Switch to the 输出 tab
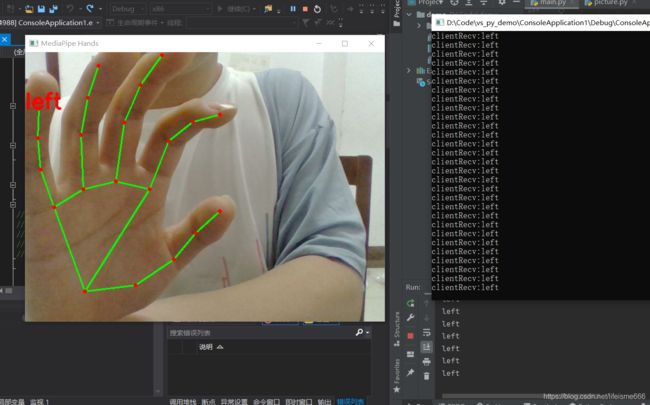Screen dimensions: 650x405 (324, 402)
